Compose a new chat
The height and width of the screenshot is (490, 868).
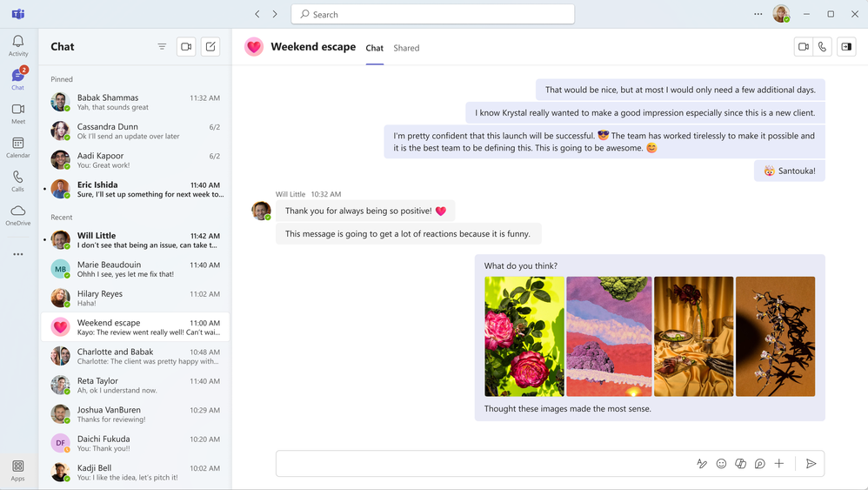(x=210, y=46)
